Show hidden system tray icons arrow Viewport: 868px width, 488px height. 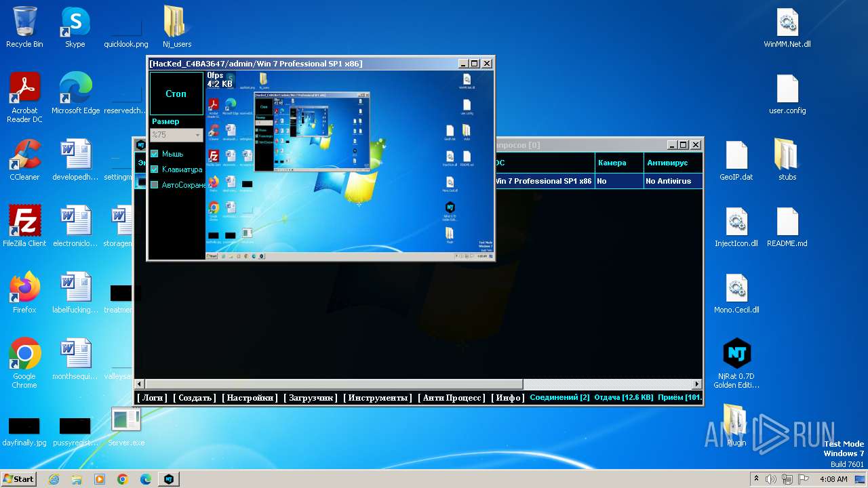756,479
